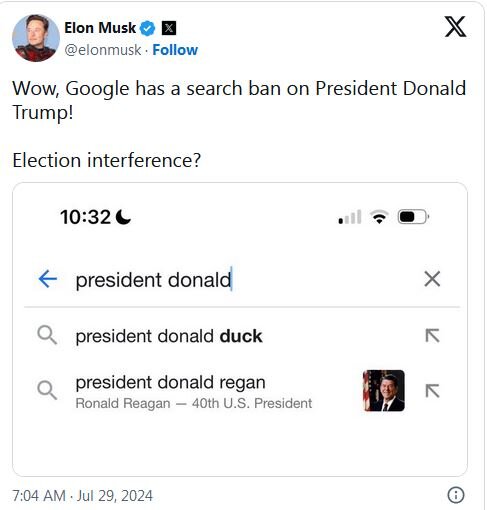The width and height of the screenshot is (487, 510).
Task: Click the tweet info circle icon
Action: (x=455, y=495)
